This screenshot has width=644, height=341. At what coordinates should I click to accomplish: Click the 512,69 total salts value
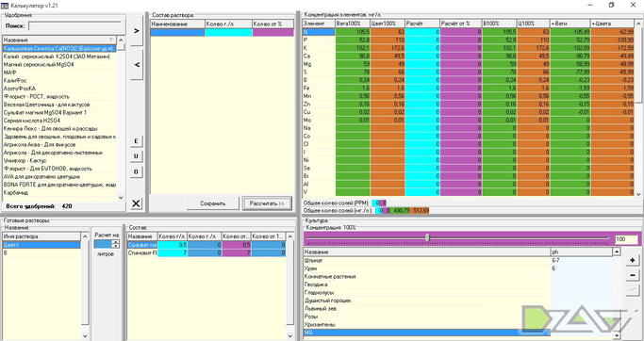coord(420,210)
